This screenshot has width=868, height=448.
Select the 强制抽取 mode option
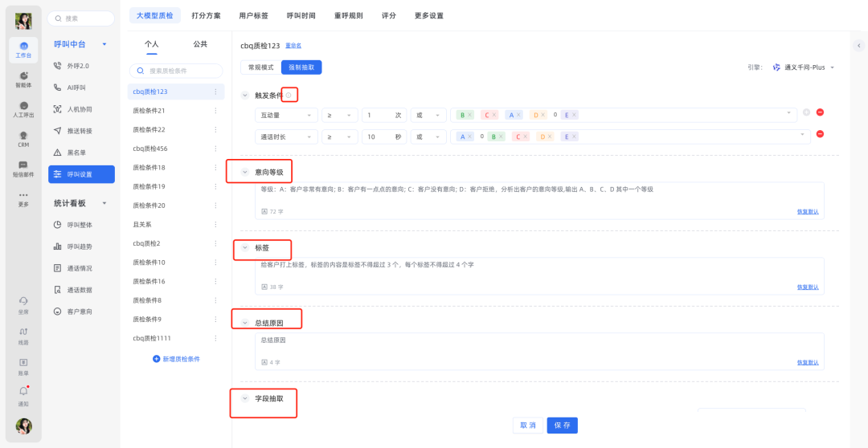(301, 67)
